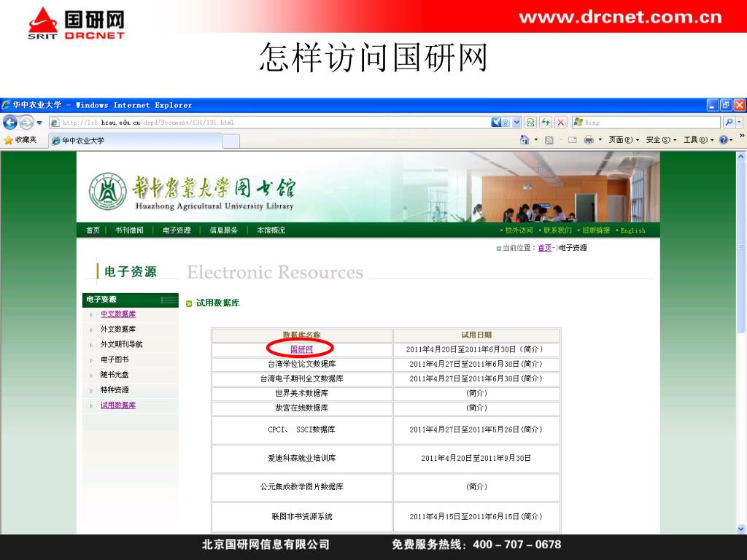Expand the Print dropdown arrow
The width and height of the screenshot is (747, 560).
tap(600, 140)
